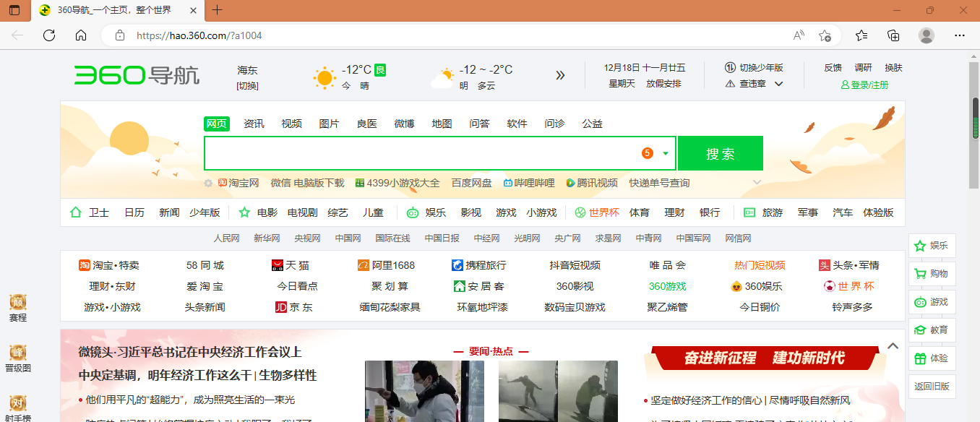Screen dimensions: 980x422
Task: Open the 腾讯视频 quick link
Action: pos(592,183)
